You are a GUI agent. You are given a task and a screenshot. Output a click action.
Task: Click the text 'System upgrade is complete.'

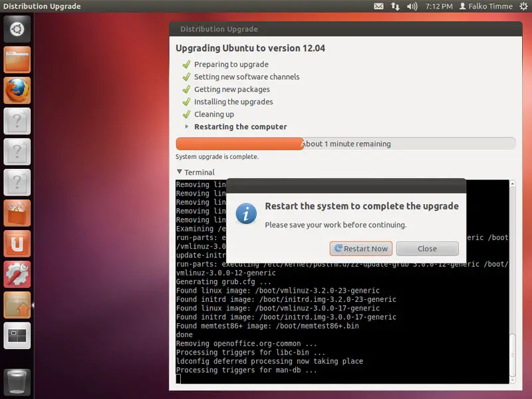[217, 157]
